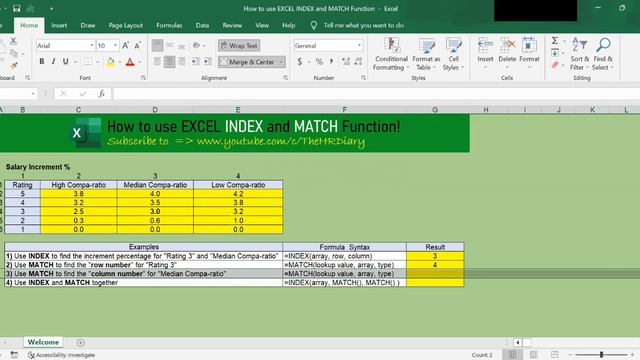Open the Draw ribbon tab
640x360 pixels.
click(88, 25)
